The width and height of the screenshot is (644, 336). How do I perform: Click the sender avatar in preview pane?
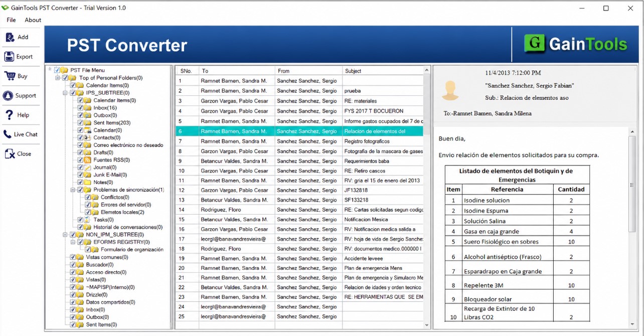click(450, 91)
